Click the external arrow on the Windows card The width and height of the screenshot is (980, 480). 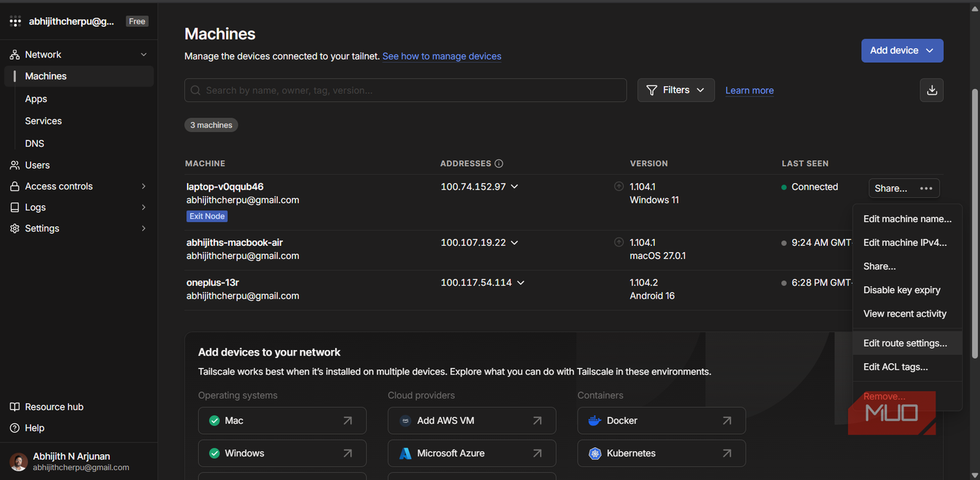(x=348, y=454)
